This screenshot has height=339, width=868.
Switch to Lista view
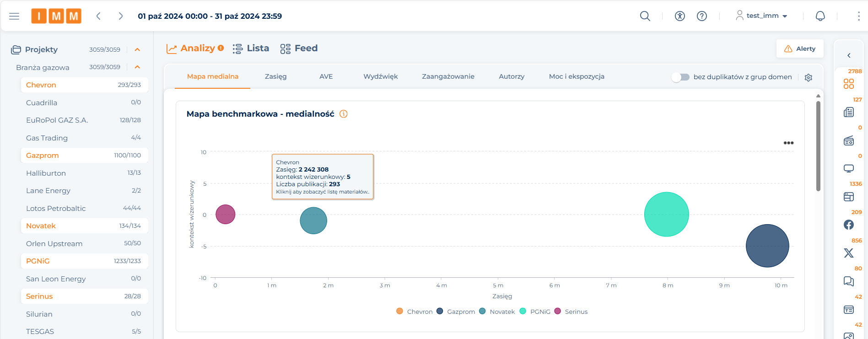click(251, 48)
